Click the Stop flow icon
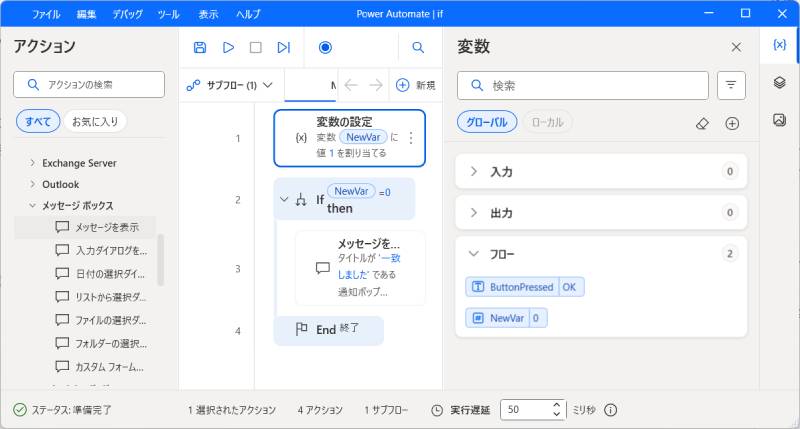This screenshot has height=429, width=800. [255, 47]
